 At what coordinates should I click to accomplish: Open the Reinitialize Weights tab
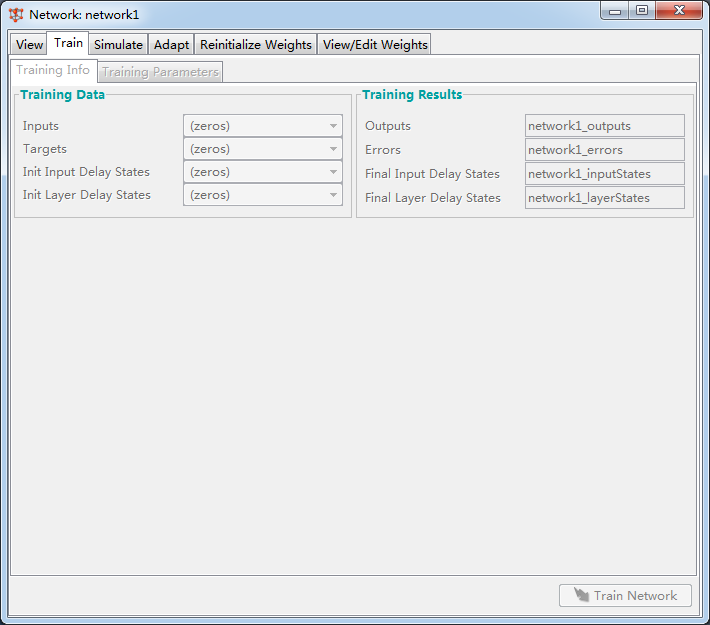tap(256, 44)
